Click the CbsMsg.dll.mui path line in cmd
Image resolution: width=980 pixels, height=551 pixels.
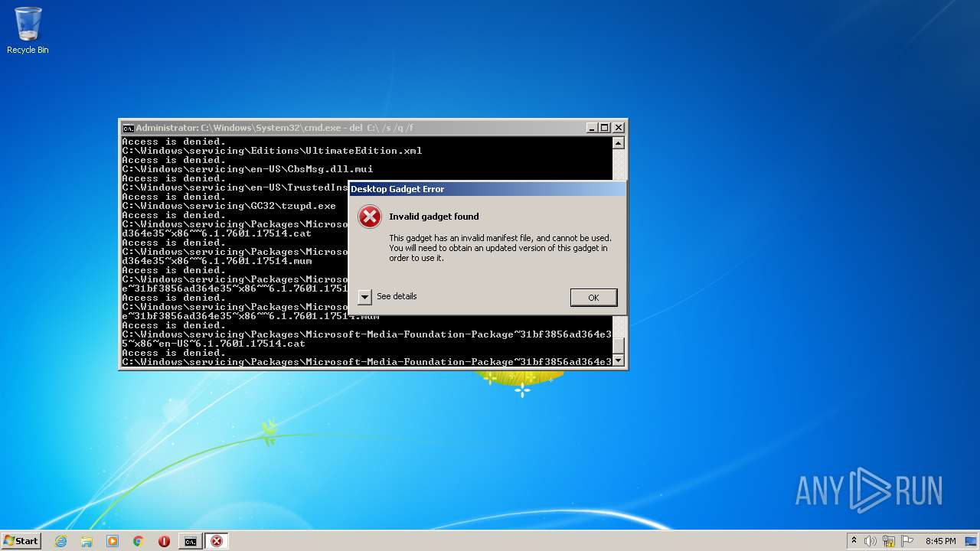tap(247, 169)
